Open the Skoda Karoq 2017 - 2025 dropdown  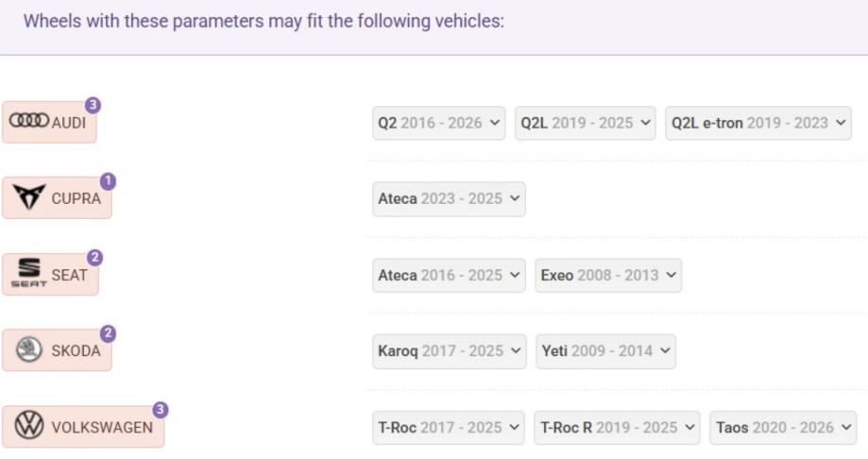click(x=450, y=351)
